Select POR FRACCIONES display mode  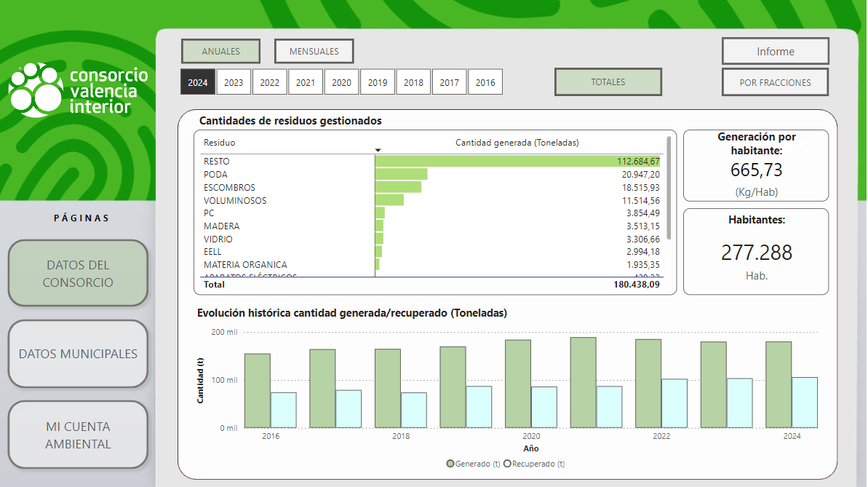point(775,82)
